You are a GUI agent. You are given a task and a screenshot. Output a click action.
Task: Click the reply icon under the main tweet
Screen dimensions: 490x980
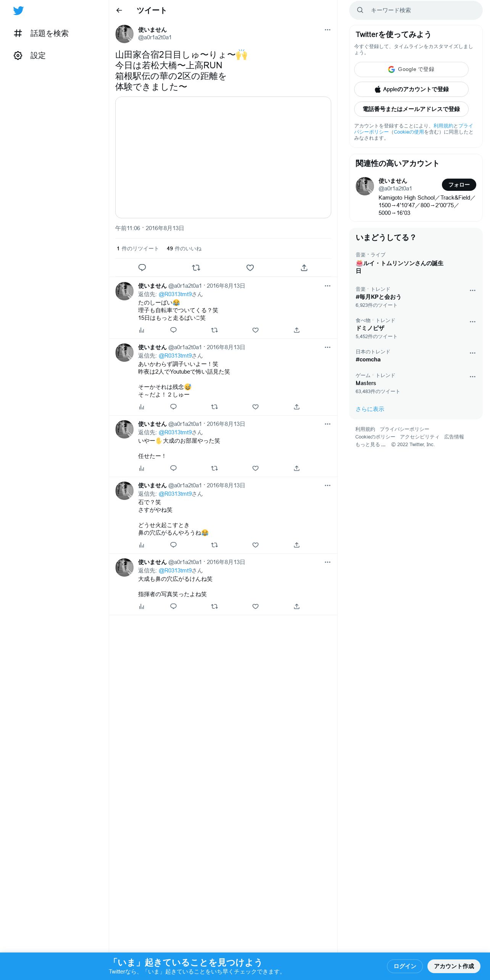coord(142,268)
